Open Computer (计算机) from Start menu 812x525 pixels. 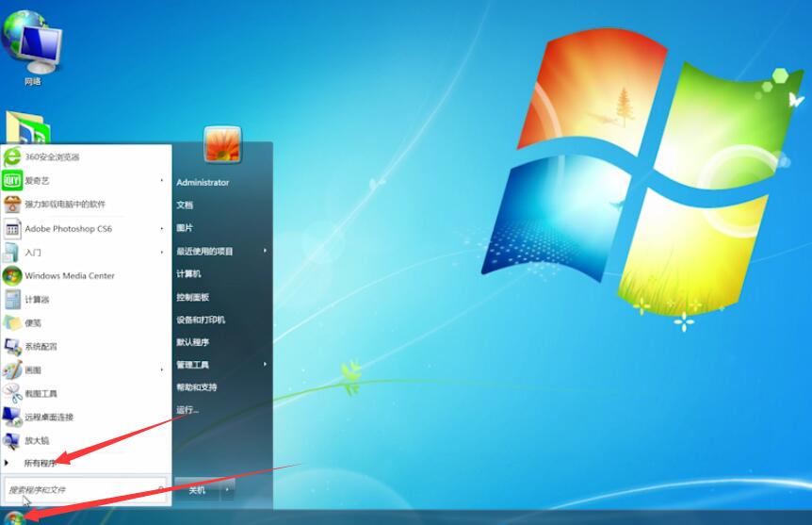coord(188,273)
